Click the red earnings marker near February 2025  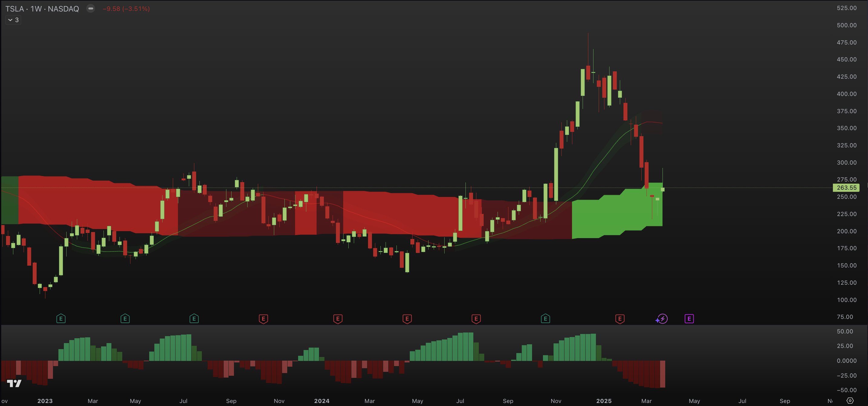point(620,318)
